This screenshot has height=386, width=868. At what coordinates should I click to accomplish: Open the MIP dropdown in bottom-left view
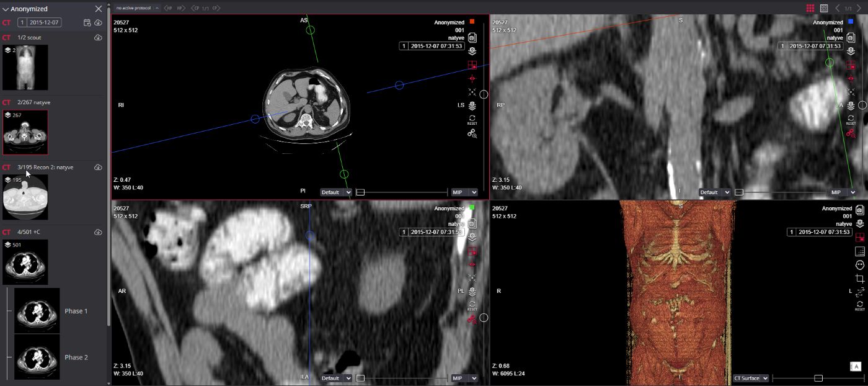click(464, 378)
